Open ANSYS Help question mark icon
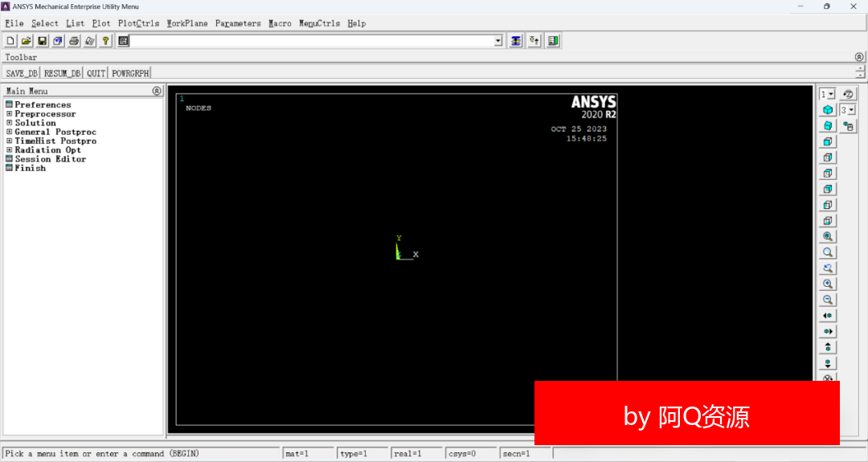Screen dimensions: 868x462 (x=105, y=41)
